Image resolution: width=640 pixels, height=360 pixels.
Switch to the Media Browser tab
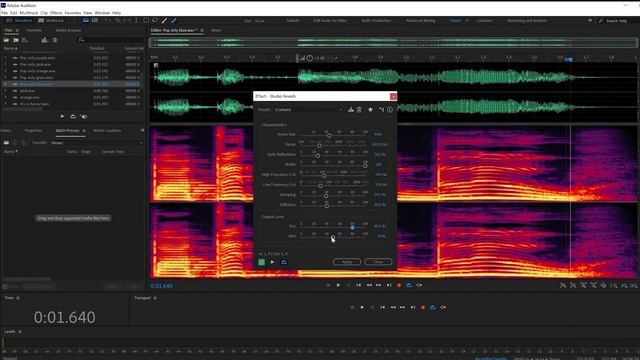68,30
